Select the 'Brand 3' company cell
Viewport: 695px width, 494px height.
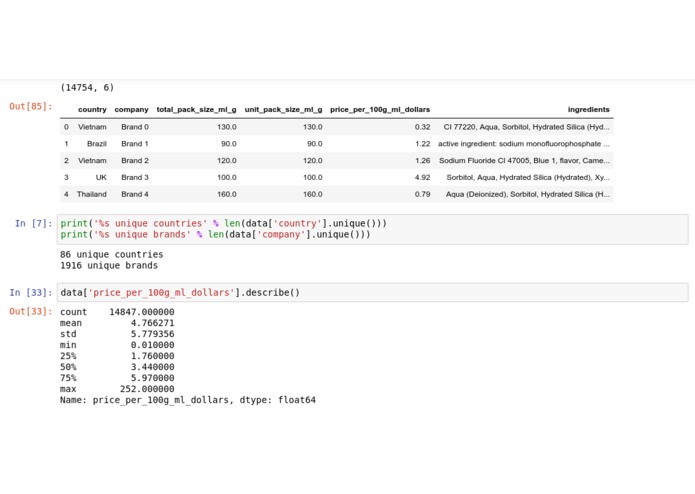[x=135, y=177]
